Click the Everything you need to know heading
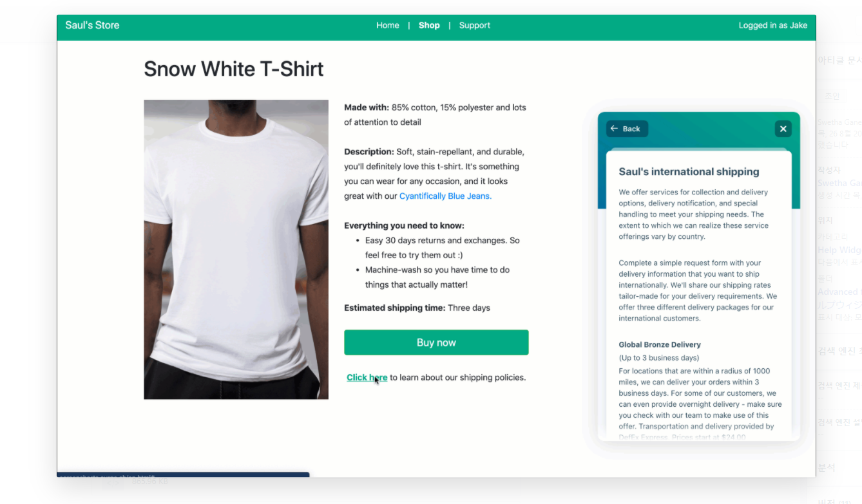Viewport: 862px width, 504px height. pos(404,226)
